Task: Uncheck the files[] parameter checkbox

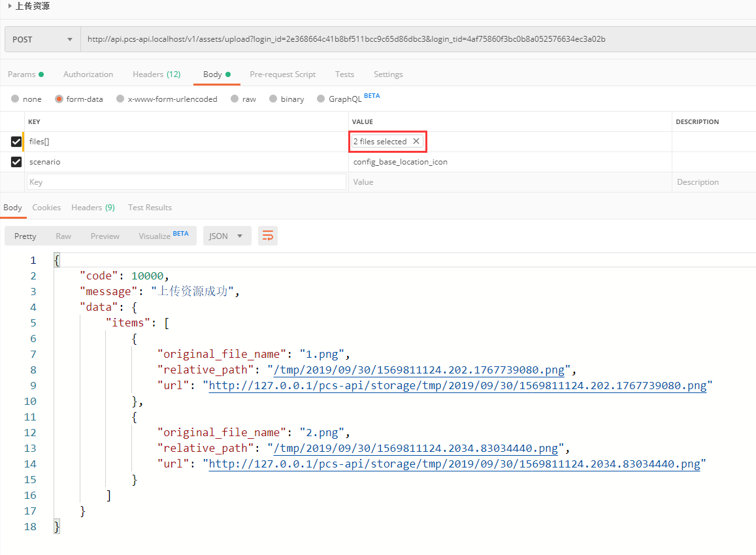Action: [16, 142]
